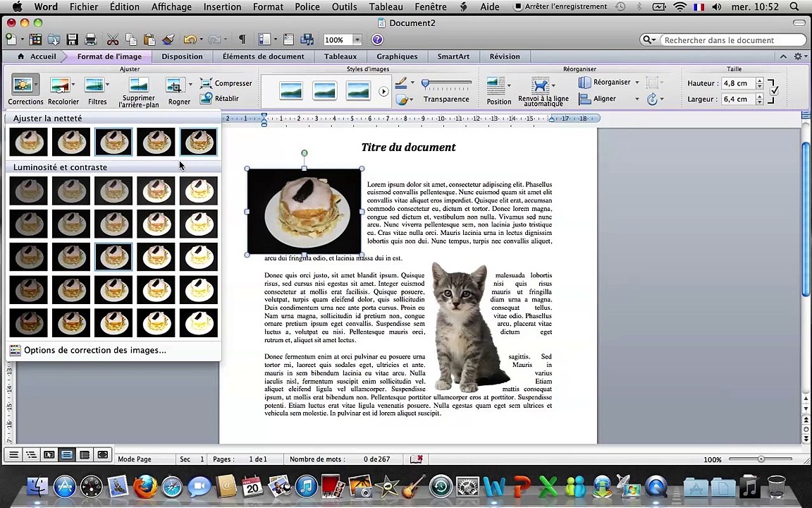Viewport: 812px width, 508px height.
Task: Switch to the Tableaux tab
Action: coord(340,56)
